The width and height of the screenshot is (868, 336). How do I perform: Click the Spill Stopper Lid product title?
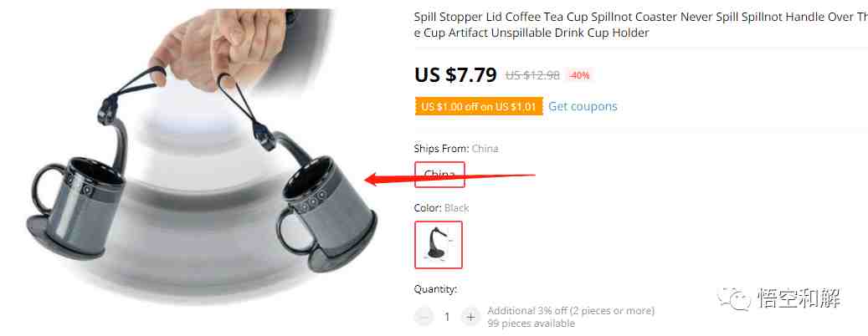(x=641, y=25)
